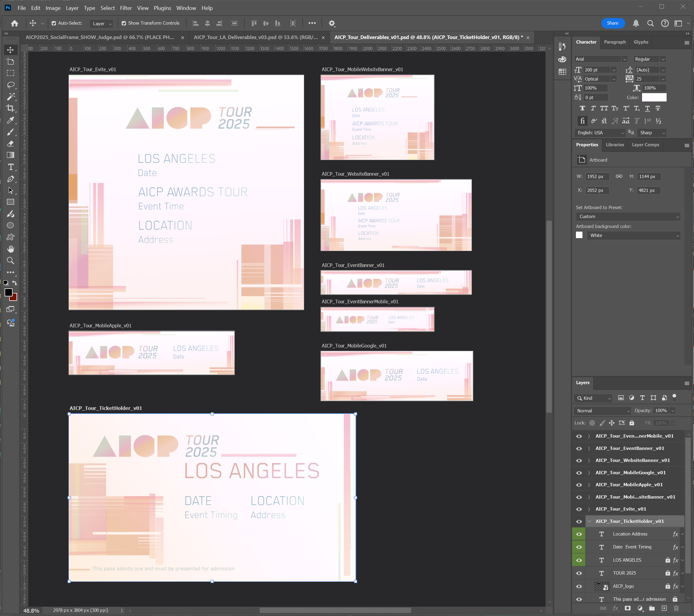The height and width of the screenshot is (616, 694).
Task: Open the Normal blend mode dropdown
Action: click(602, 411)
